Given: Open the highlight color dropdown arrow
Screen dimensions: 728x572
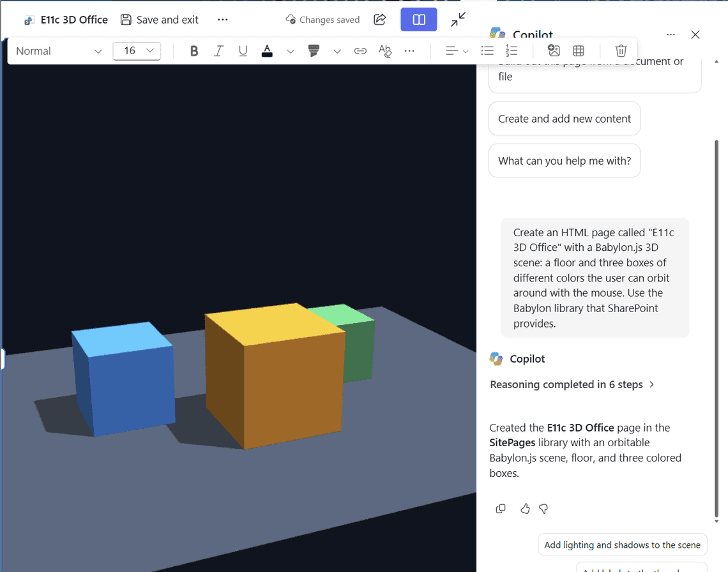Looking at the screenshot, I should pyautogui.click(x=337, y=51).
